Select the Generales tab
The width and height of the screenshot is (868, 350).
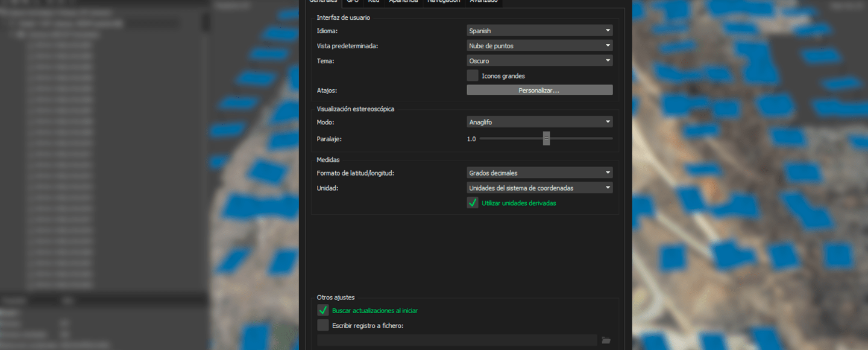pos(323,2)
